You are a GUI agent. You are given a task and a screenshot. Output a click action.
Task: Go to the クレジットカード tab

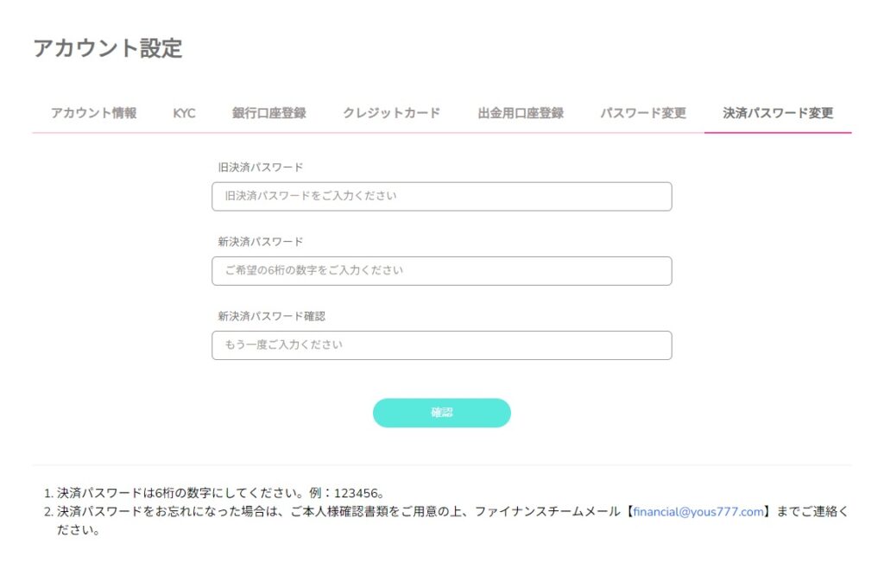(391, 113)
